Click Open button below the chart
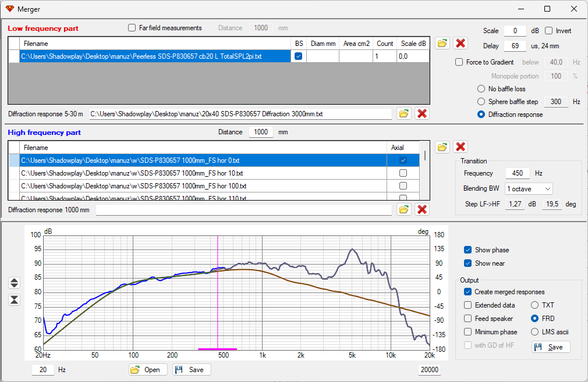 click(148, 370)
